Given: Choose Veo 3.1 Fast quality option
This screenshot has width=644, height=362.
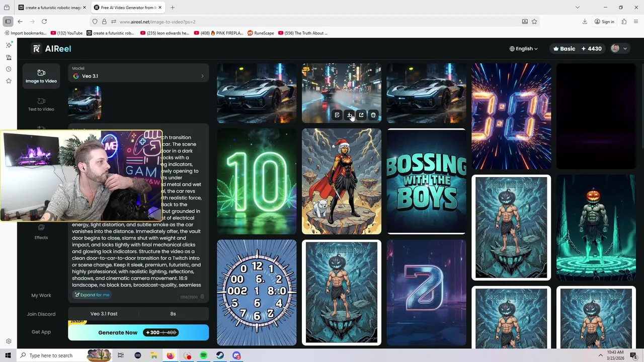Looking at the screenshot, I should tap(104, 314).
